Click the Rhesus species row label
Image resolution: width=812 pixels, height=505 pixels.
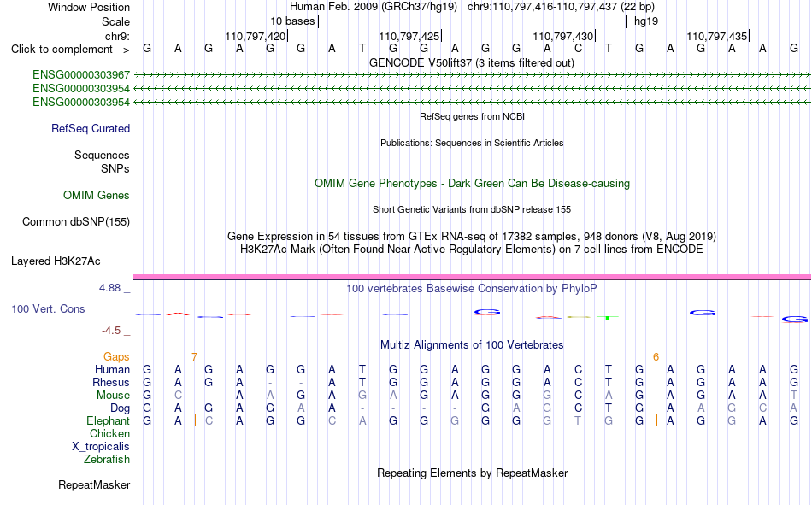pos(111,382)
